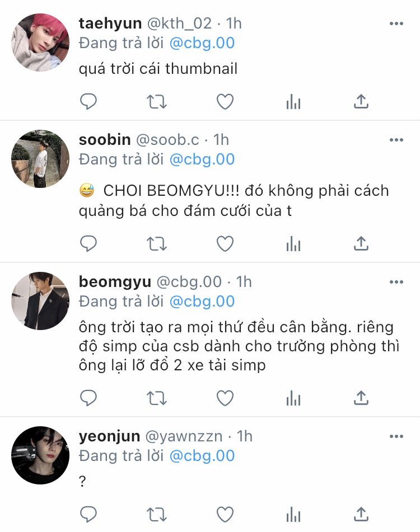The image size is (420, 532).
Task: Like soobin's CHOI BEOMGYU tweet
Action: point(225,243)
